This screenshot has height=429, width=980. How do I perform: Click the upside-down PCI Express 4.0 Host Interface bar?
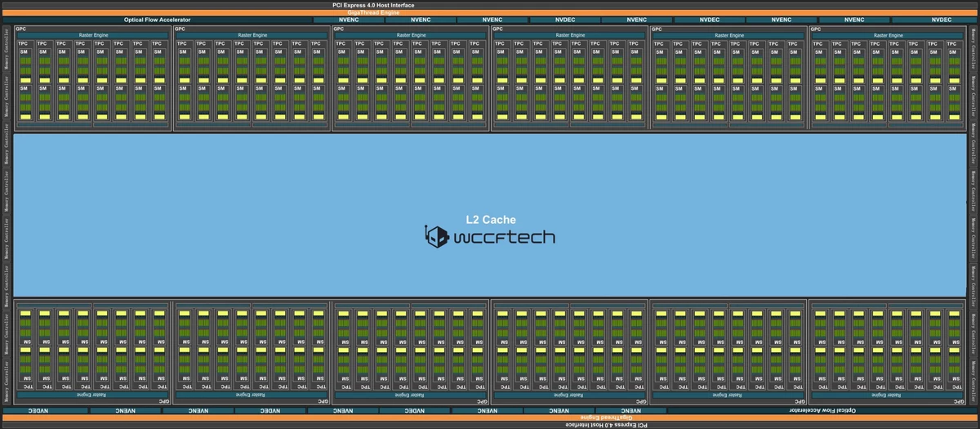[489, 425]
